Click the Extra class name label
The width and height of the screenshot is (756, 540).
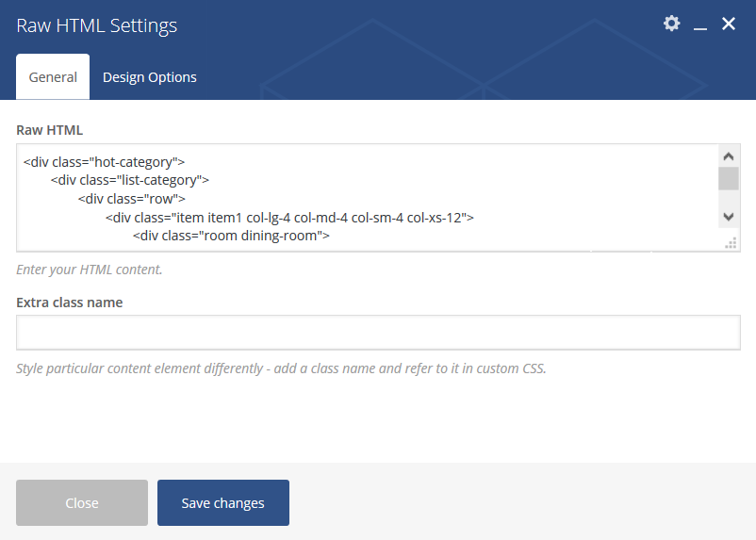(70, 303)
